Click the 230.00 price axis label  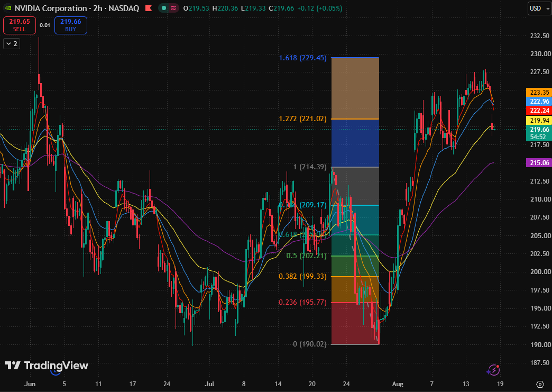[540, 54]
